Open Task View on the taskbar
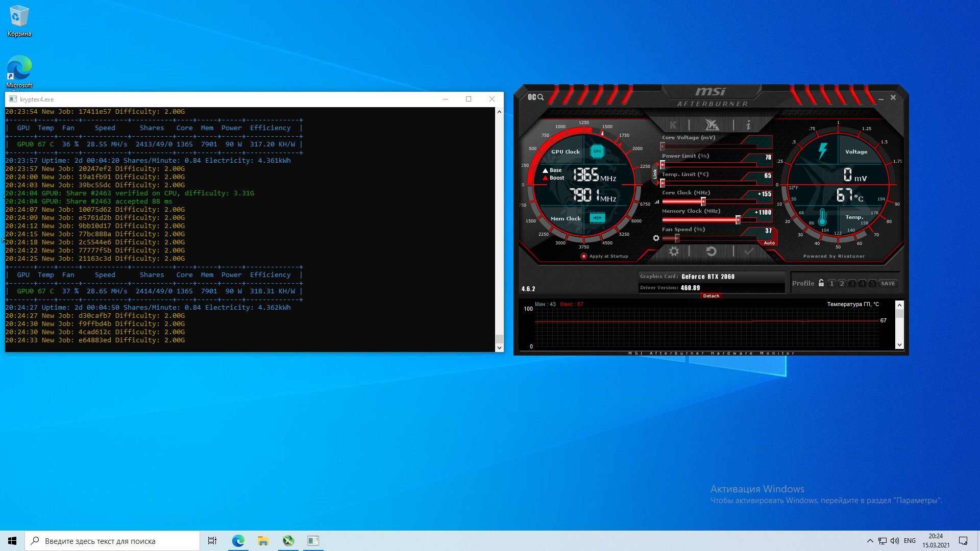980x551 pixels. pyautogui.click(x=212, y=541)
